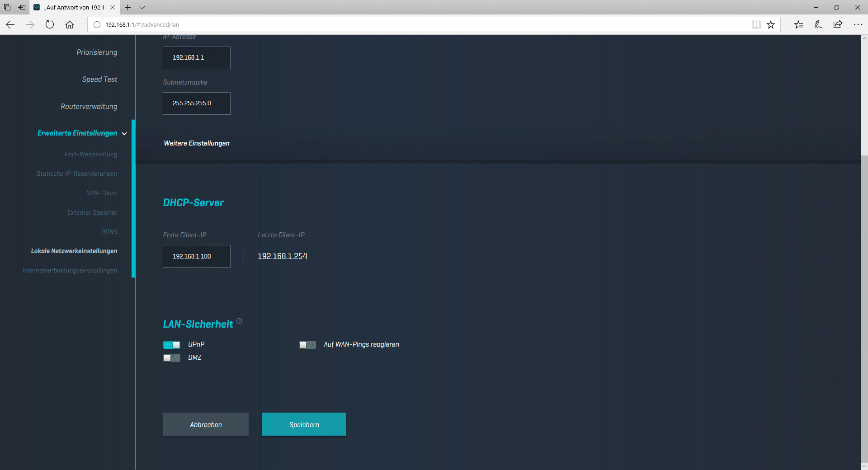Enable the DMZ toggle
The height and width of the screenshot is (470, 868).
(172, 358)
